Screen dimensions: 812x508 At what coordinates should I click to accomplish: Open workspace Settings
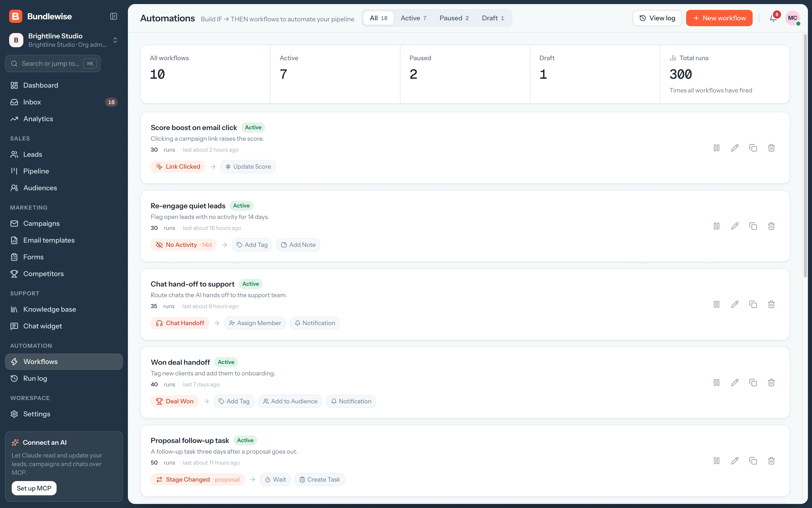point(64,414)
